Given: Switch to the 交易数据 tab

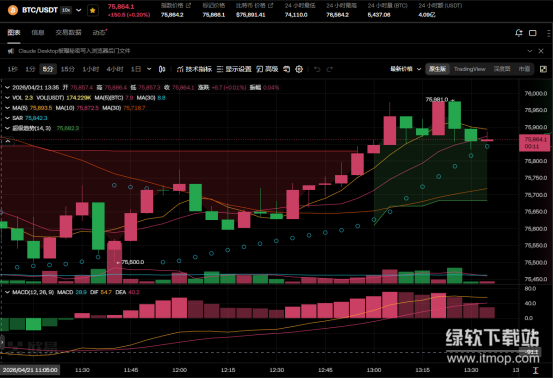Looking at the screenshot, I should point(68,33).
